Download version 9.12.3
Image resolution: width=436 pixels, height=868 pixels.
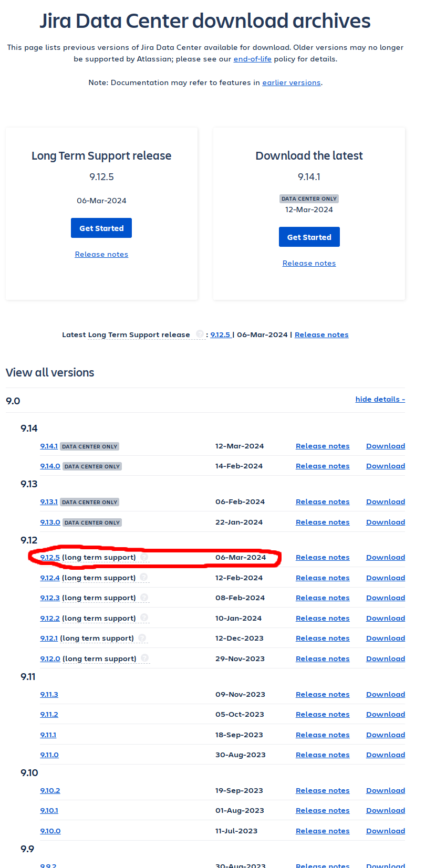tap(386, 598)
